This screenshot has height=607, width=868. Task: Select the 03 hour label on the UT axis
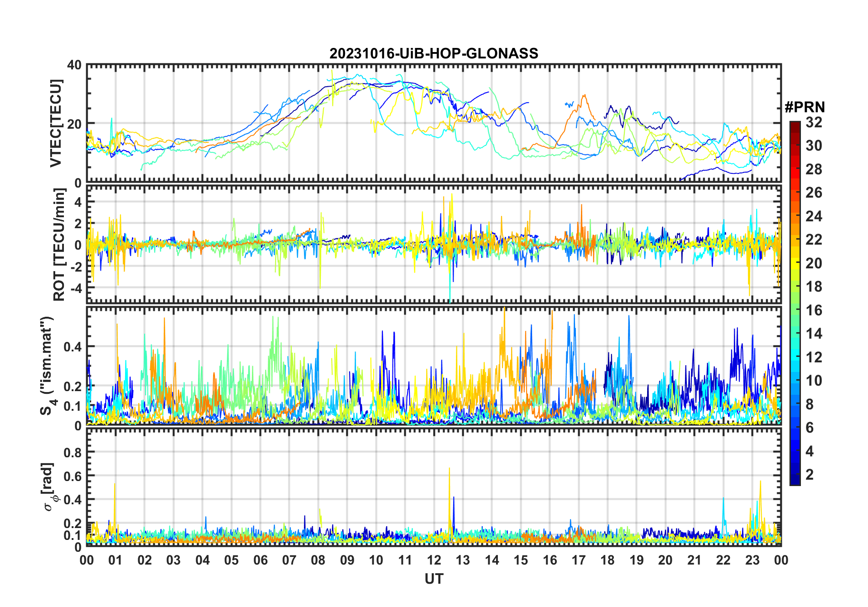(x=173, y=560)
